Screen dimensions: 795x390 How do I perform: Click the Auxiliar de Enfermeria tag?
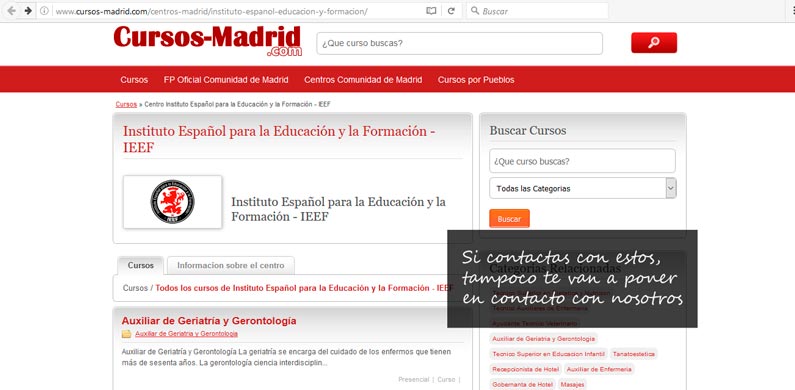click(599, 369)
